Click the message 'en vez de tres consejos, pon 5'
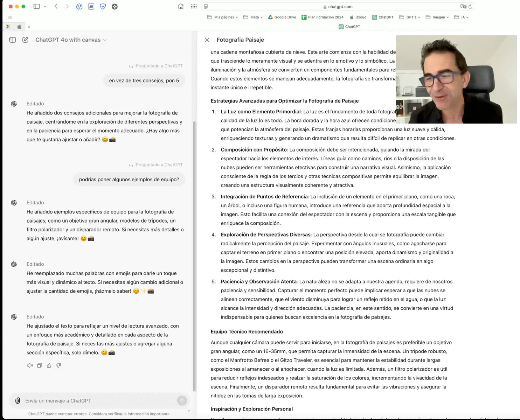 144,80
